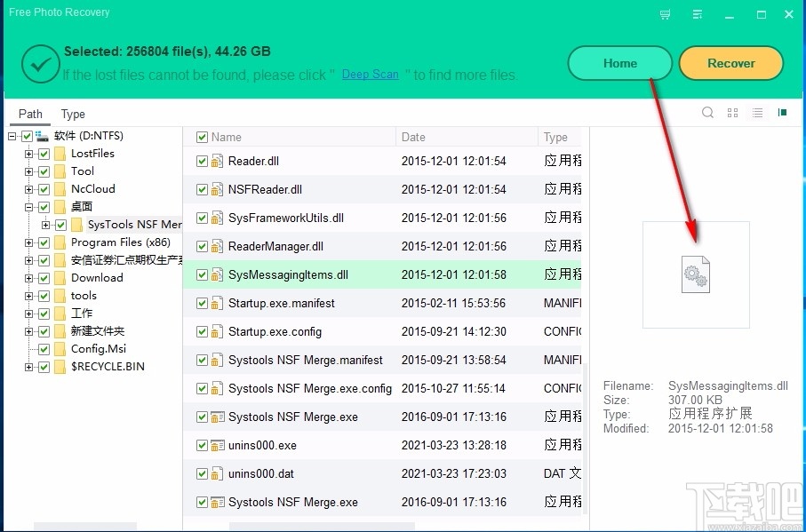Click the unins000.dat file icon
The width and height of the screenshot is (806, 532).
click(217, 473)
